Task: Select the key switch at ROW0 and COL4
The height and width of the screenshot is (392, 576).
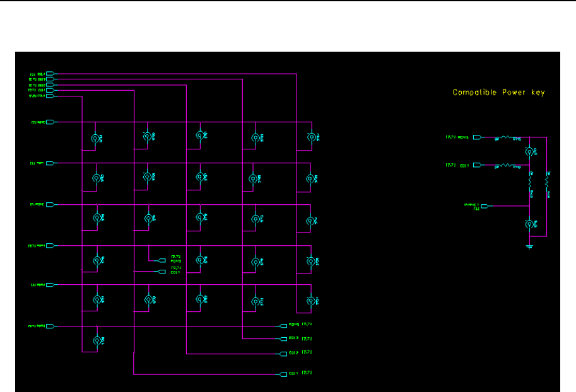Action: (x=312, y=137)
